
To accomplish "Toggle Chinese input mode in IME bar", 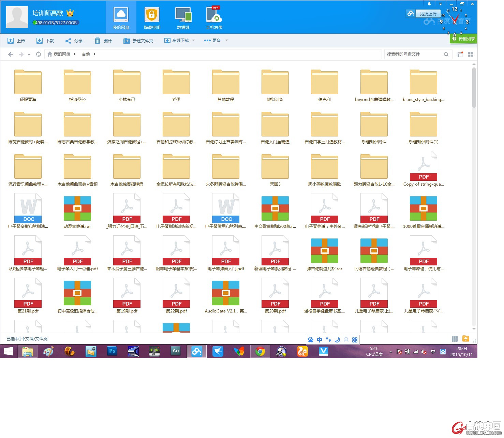I will 320,340.
